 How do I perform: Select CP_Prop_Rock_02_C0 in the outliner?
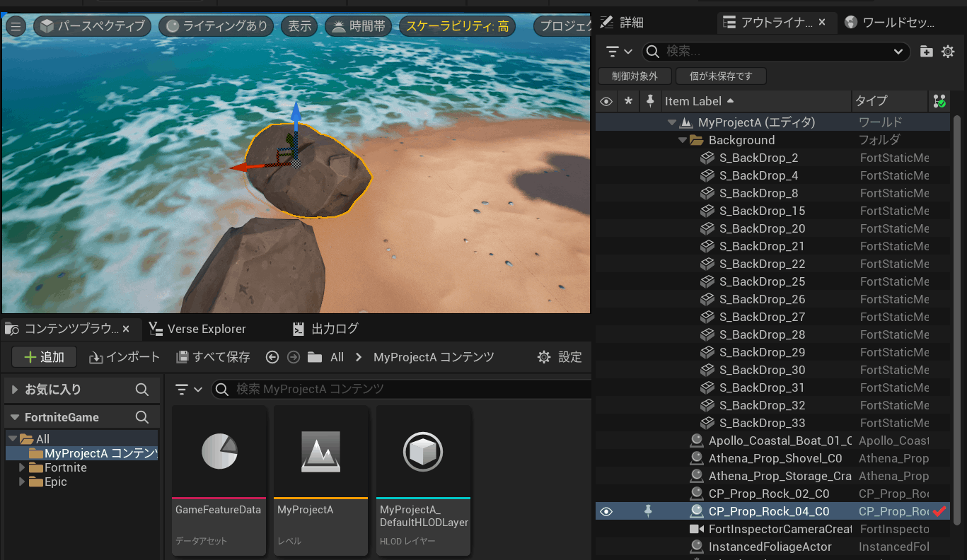769,494
